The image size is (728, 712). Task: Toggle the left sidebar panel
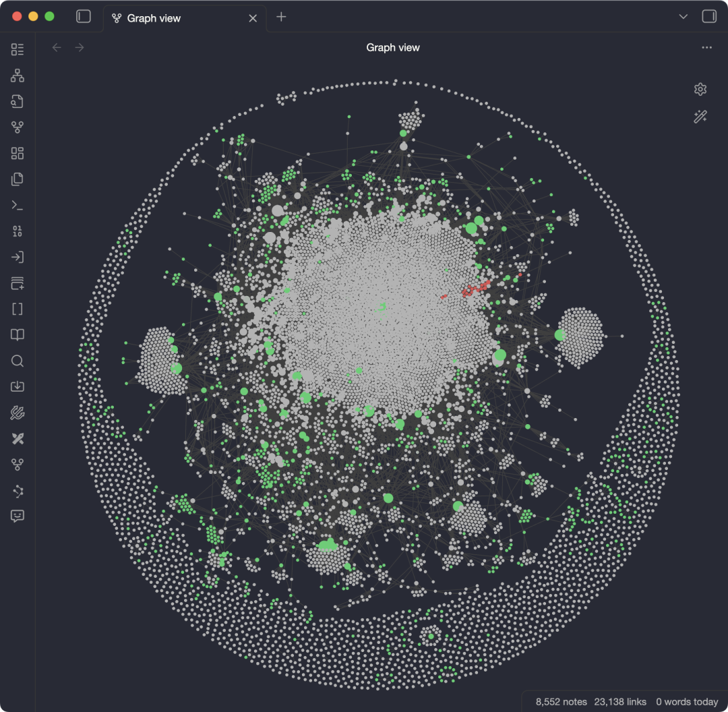pyautogui.click(x=84, y=17)
